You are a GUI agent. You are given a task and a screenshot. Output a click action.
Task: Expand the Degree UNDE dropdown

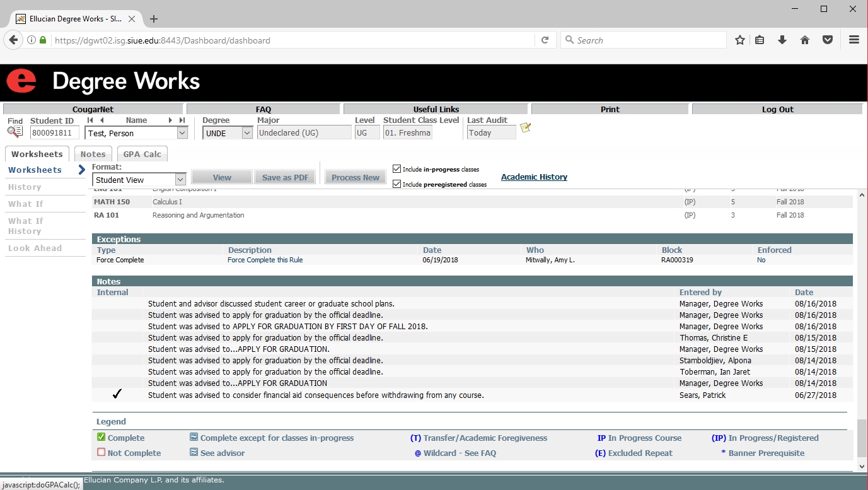click(x=247, y=133)
